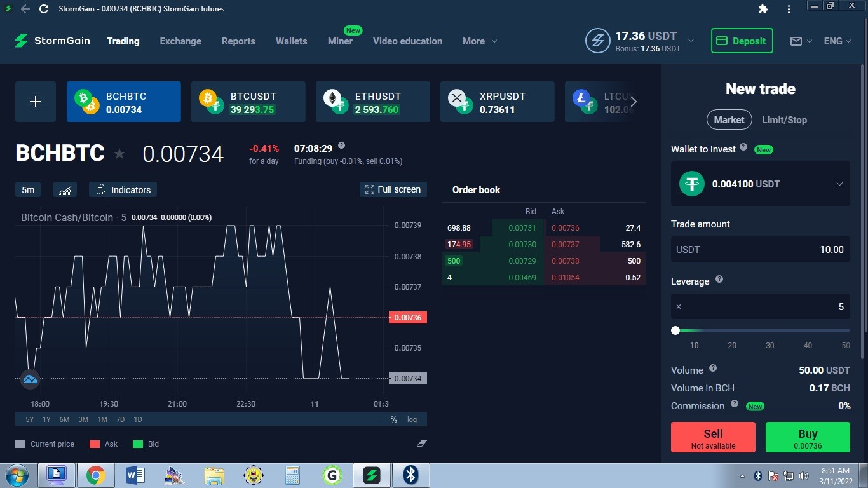Expand the wallet selection dropdown

point(839,184)
